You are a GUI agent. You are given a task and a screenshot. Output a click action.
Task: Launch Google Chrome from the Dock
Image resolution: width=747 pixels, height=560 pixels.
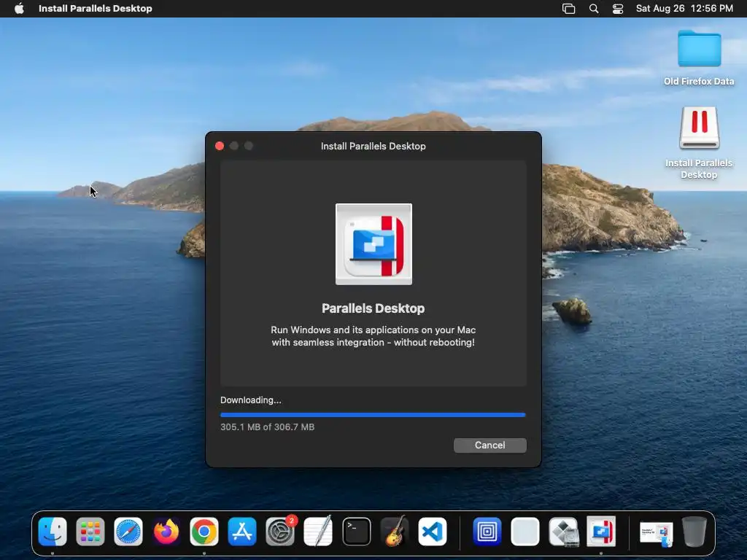[204, 532]
